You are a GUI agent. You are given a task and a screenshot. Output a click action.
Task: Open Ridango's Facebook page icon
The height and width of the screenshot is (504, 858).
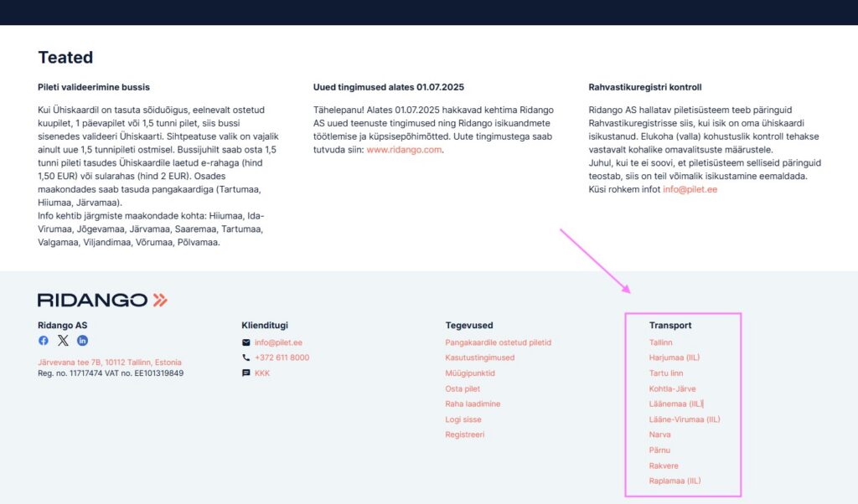[x=44, y=341]
